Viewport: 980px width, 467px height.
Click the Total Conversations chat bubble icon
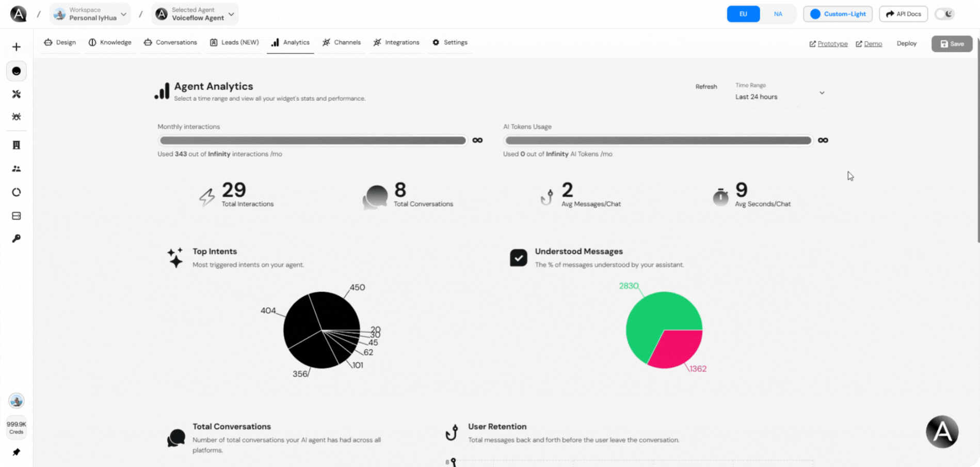tap(375, 197)
